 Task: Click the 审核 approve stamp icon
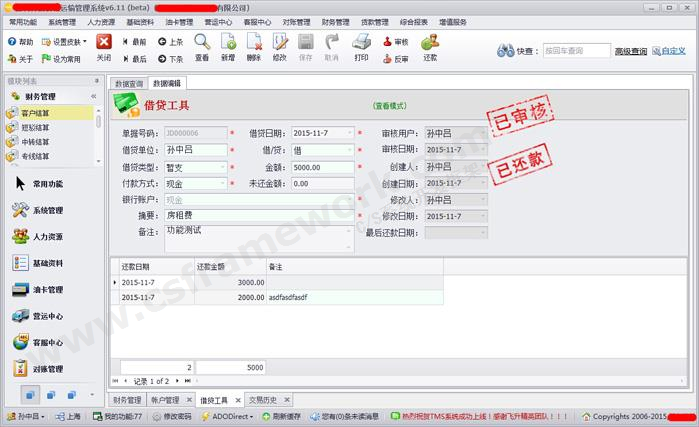point(395,42)
